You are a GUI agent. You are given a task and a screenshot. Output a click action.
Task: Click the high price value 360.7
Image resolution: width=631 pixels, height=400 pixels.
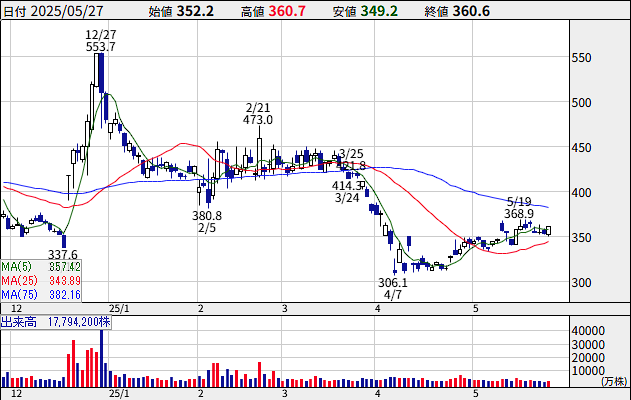point(287,11)
